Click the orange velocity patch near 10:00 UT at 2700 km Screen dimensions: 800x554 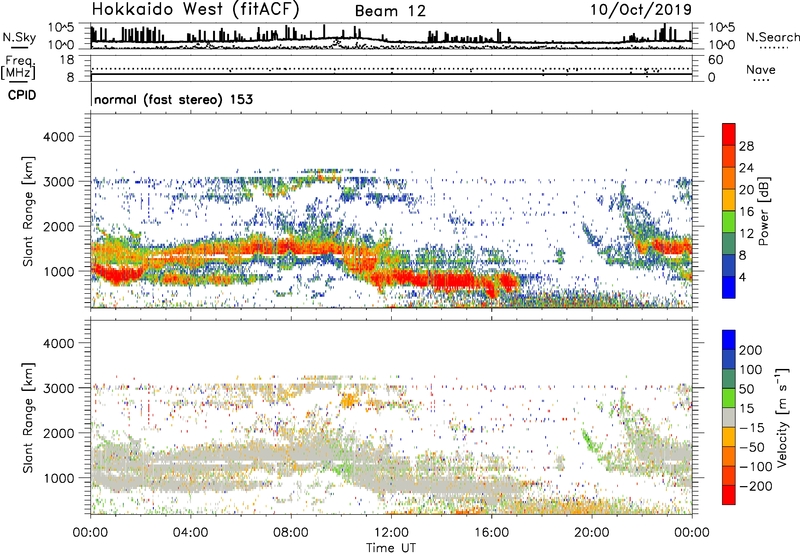[349, 400]
